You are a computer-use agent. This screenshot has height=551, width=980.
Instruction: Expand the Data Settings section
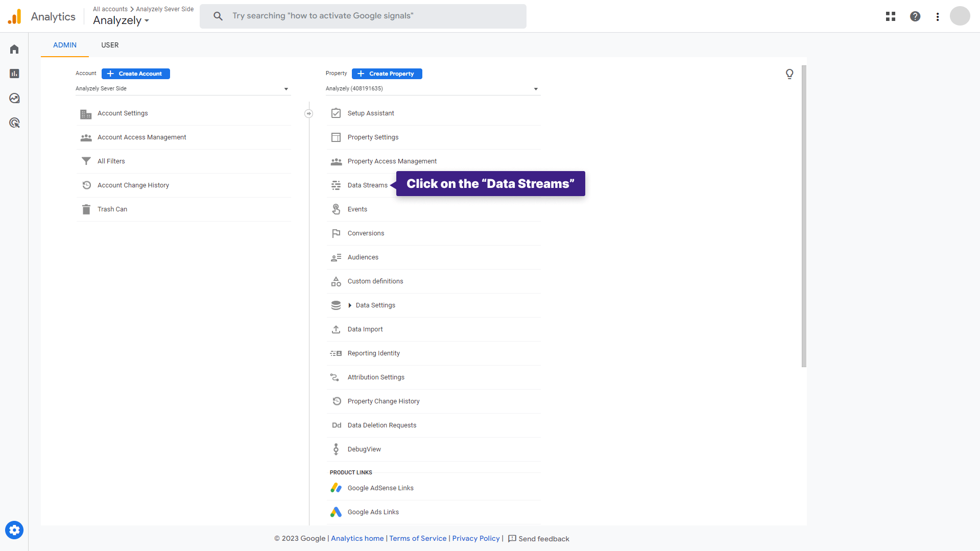[350, 305]
